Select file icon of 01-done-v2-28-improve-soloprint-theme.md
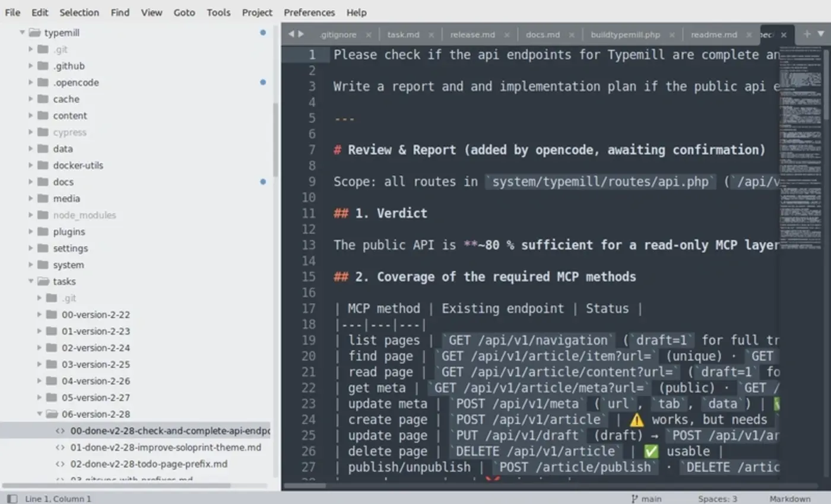The image size is (831, 504). click(60, 448)
